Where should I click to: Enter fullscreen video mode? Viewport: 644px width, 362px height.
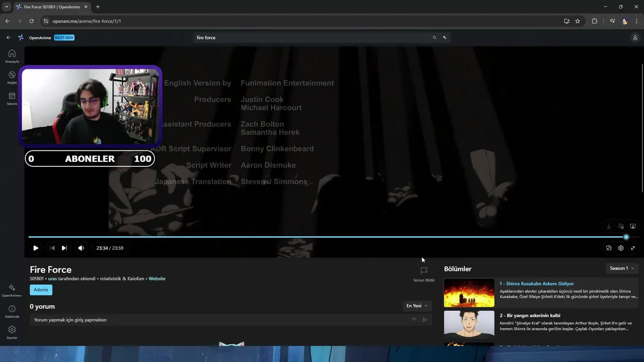tap(633, 248)
